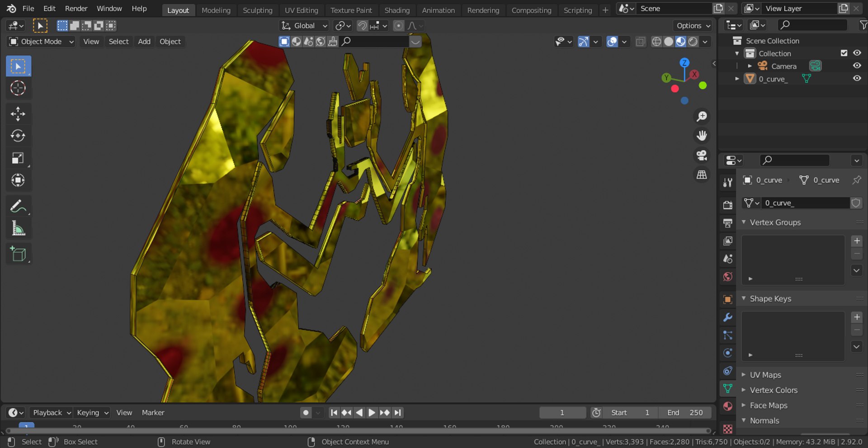
Task: Open the Object Constraints properties tab
Action: pos(727,371)
